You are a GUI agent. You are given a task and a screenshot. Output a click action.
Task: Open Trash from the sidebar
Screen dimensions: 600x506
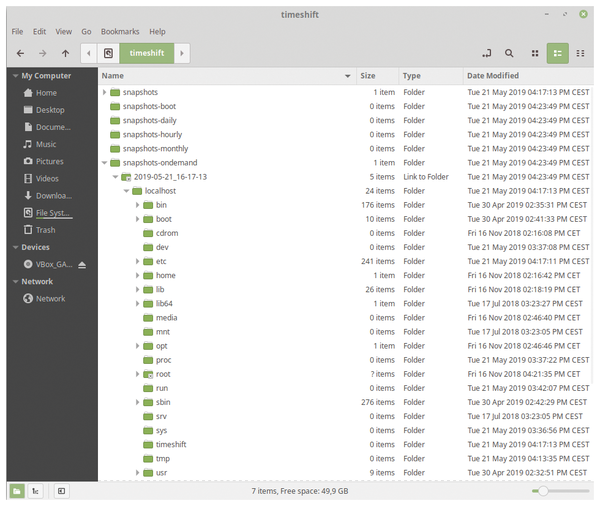tap(45, 230)
